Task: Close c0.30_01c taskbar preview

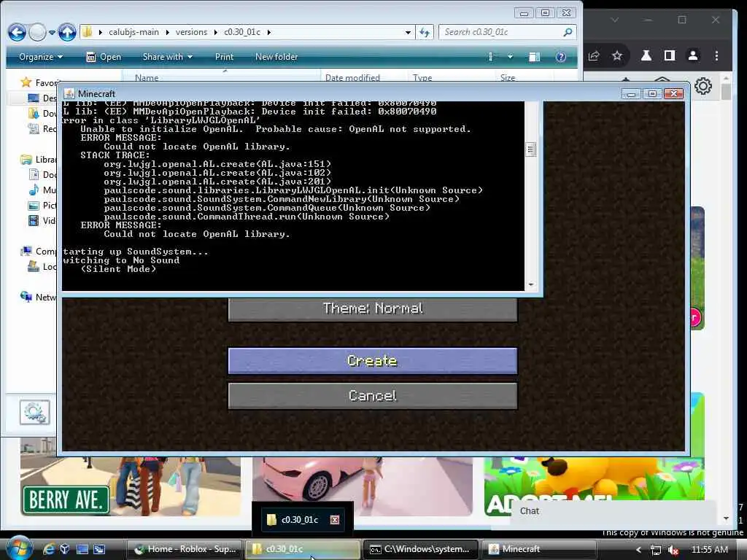Action: pyautogui.click(x=335, y=519)
